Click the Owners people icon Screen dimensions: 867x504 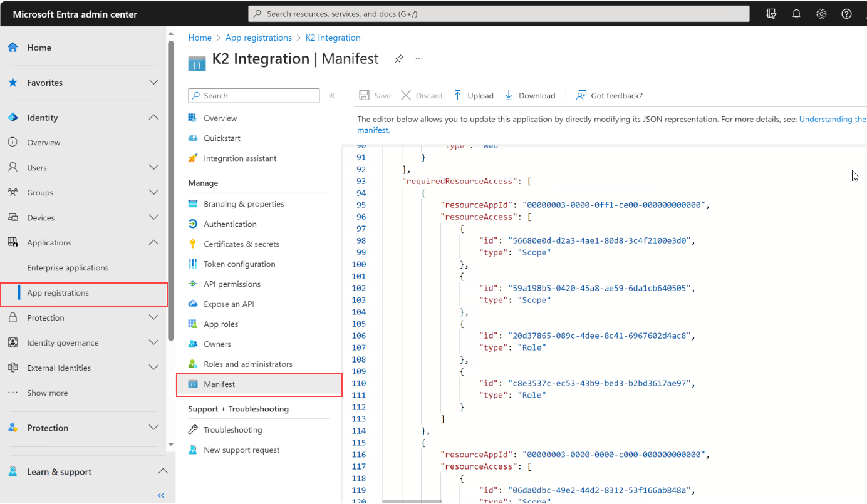193,344
